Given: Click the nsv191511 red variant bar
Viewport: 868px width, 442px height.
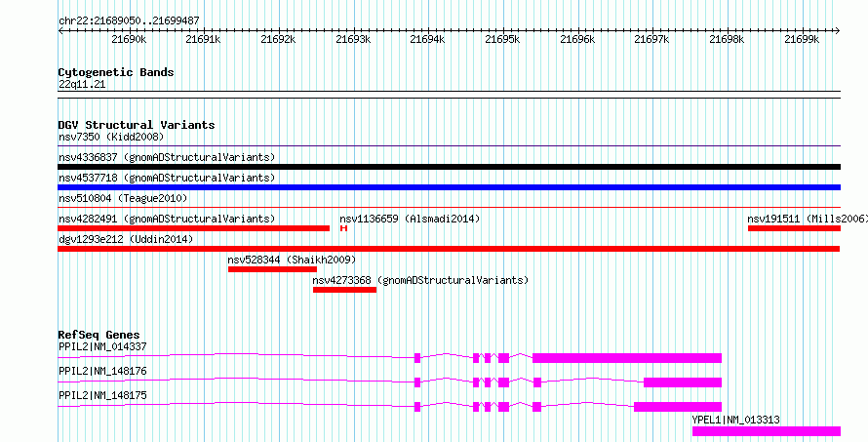Looking at the screenshot, I should point(795,228).
